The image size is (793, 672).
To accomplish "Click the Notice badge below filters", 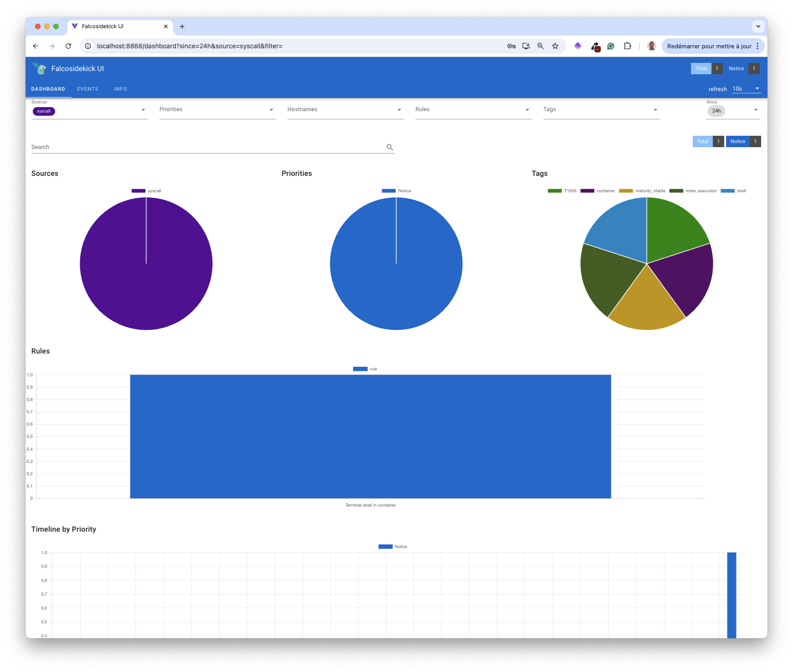I will click(x=743, y=141).
